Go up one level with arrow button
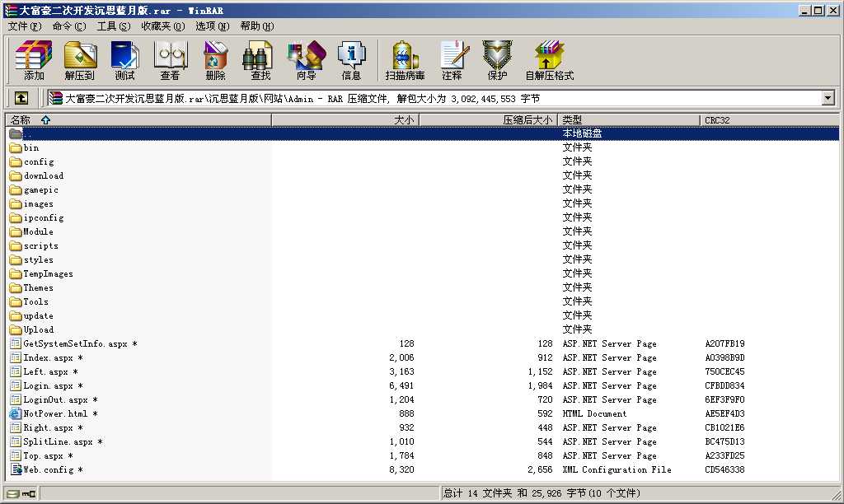 pos(21,98)
